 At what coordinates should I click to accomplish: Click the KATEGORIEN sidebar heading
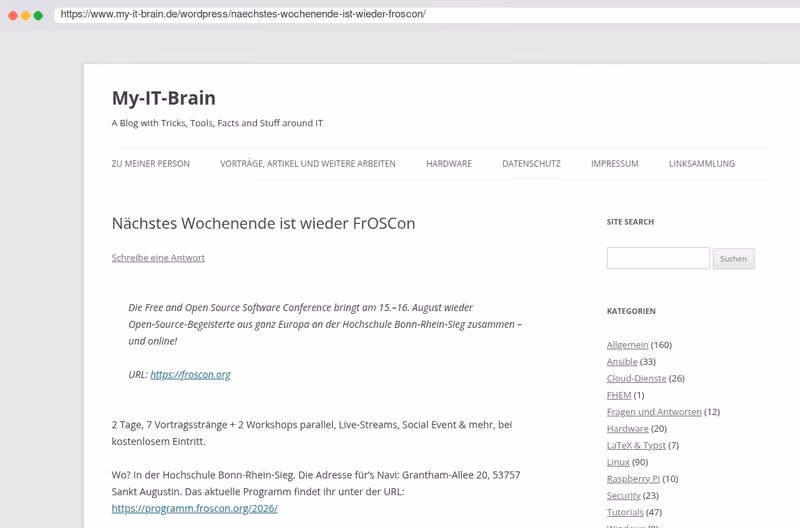(631, 311)
